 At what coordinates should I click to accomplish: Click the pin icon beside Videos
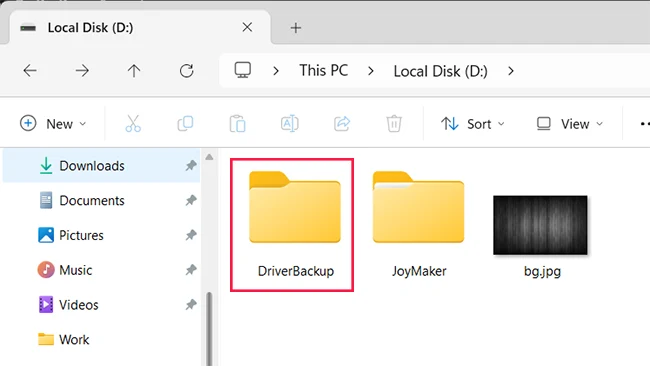pyautogui.click(x=191, y=305)
